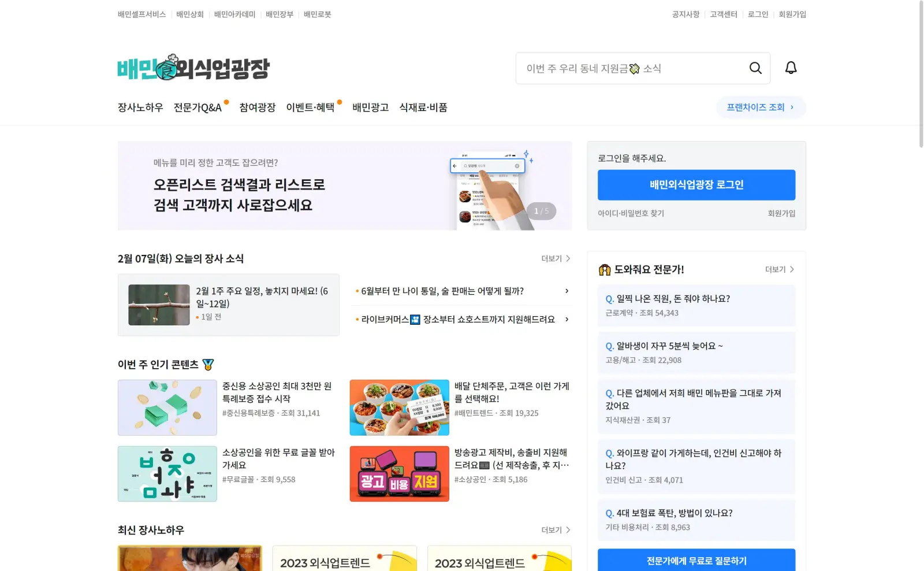Open 고객센터 in top bar

tap(724, 14)
